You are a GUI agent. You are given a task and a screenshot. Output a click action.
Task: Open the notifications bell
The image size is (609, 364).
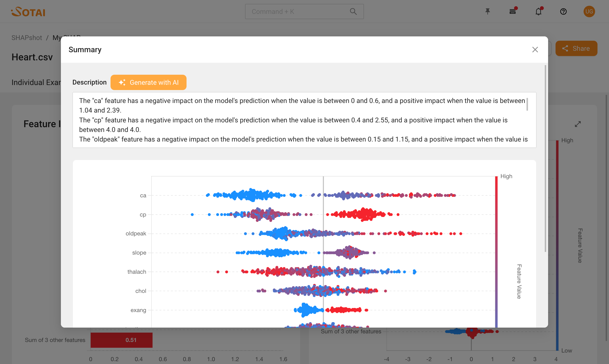(x=538, y=11)
